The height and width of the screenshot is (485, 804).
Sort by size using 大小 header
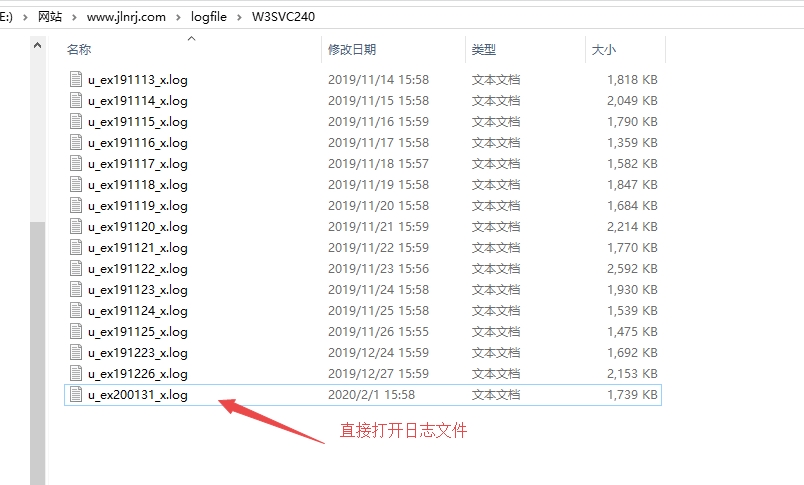pos(604,50)
